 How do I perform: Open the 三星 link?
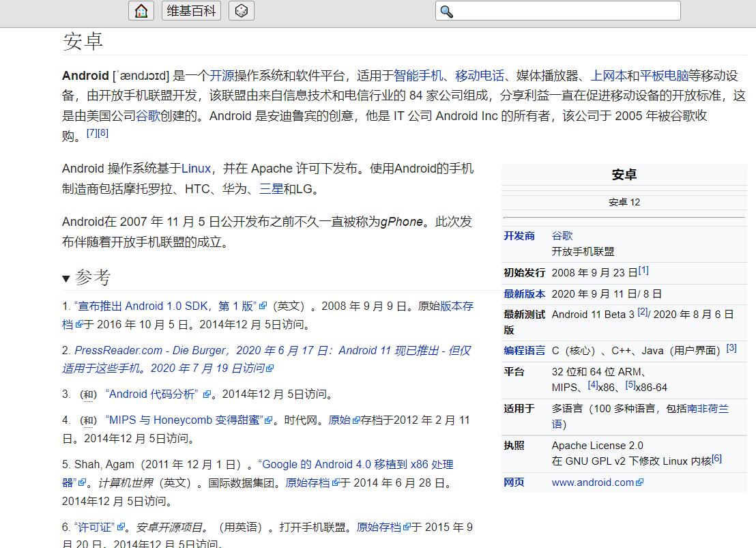coord(272,188)
